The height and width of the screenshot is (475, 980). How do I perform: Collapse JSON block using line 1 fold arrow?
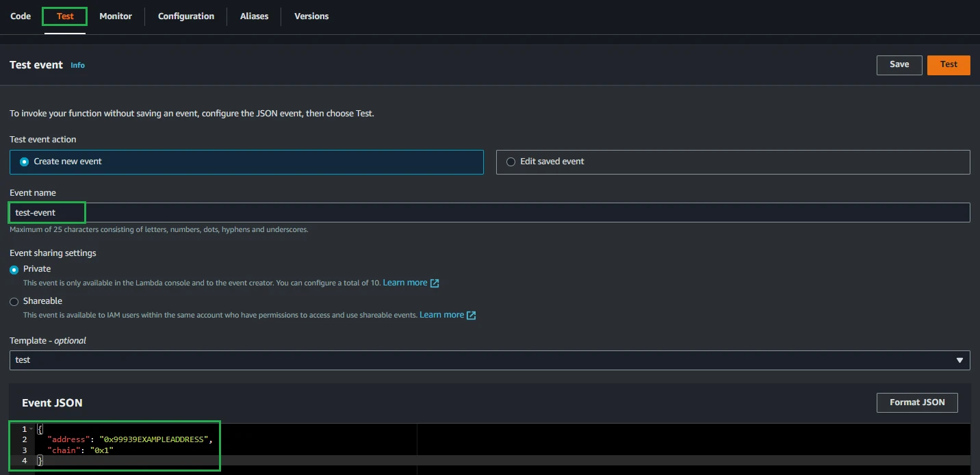click(x=31, y=429)
